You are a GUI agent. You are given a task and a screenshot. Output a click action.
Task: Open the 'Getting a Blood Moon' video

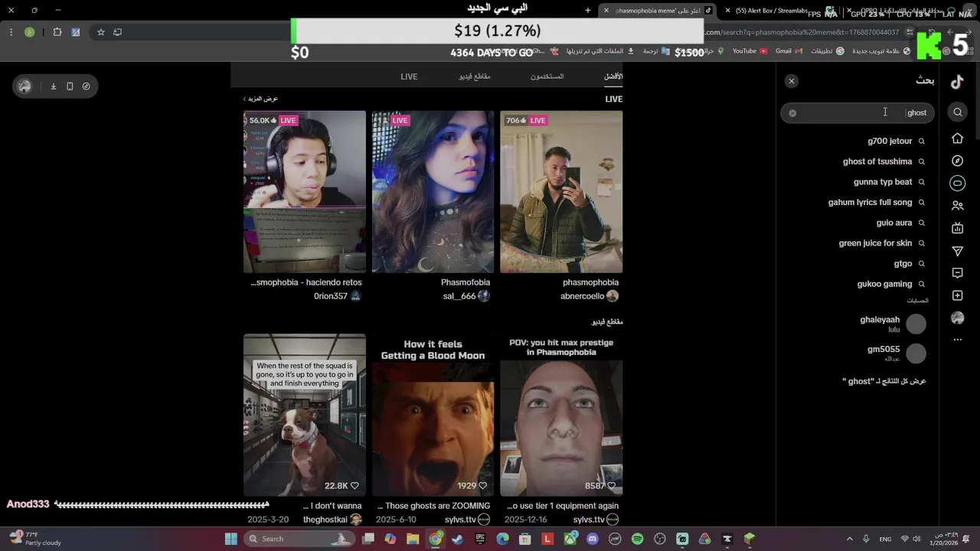(433, 415)
